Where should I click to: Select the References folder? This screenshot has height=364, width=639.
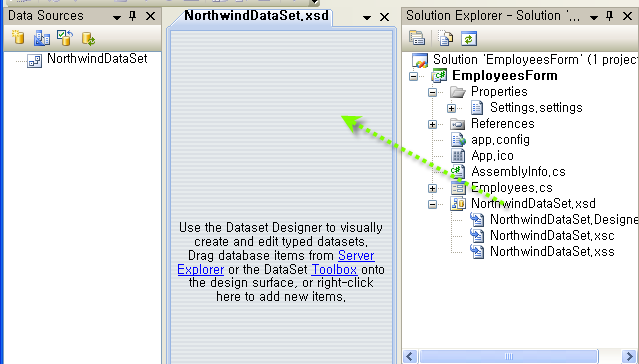[492, 124]
